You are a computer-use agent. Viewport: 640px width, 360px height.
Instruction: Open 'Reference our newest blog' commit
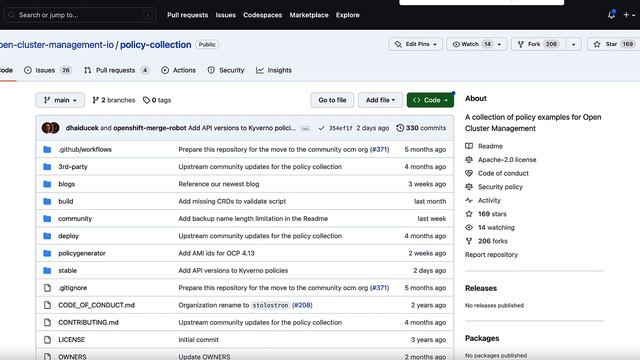click(219, 184)
